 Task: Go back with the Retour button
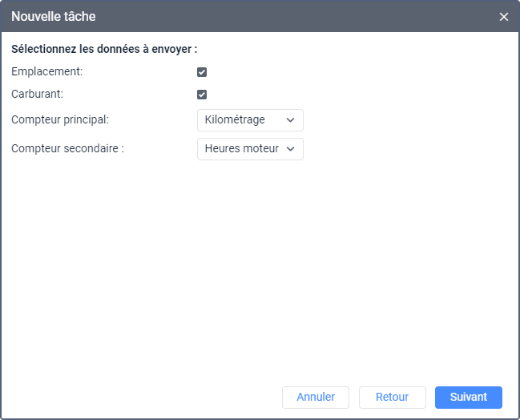point(392,397)
